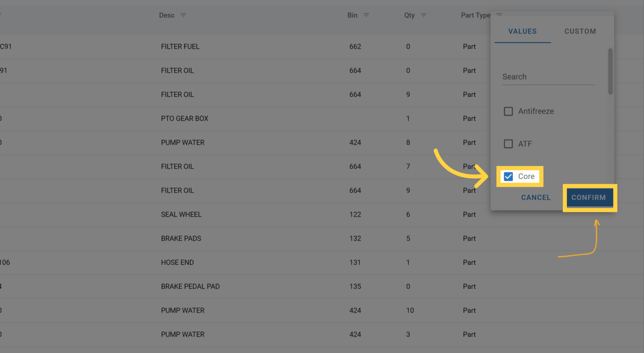Click the Part Type column filter icon
644x353 pixels.
(499, 14)
